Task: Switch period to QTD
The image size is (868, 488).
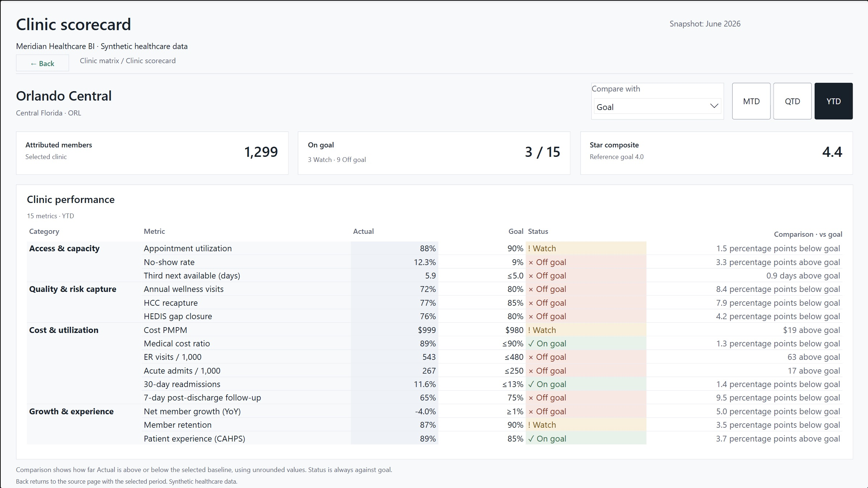Action: coord(792,101)
